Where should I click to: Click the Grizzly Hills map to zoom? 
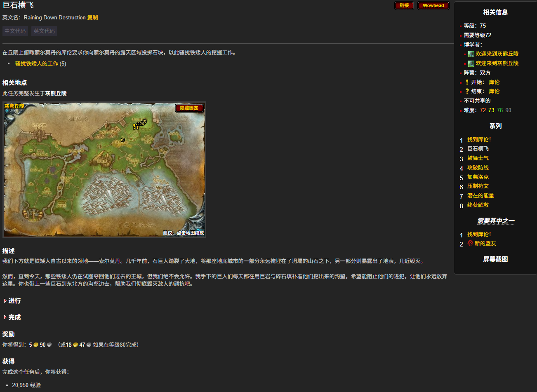(x=104, y=170)
